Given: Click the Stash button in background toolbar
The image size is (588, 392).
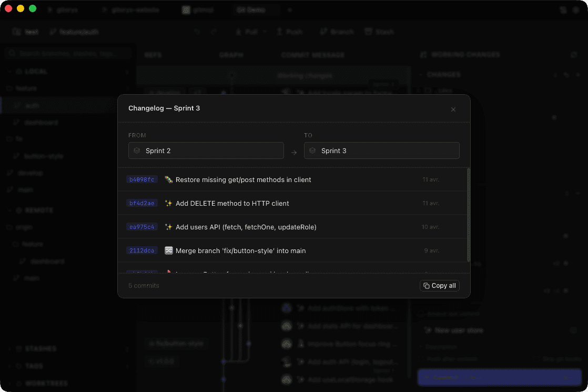Looking at the screenshot, I should click(x=379, y=32).
